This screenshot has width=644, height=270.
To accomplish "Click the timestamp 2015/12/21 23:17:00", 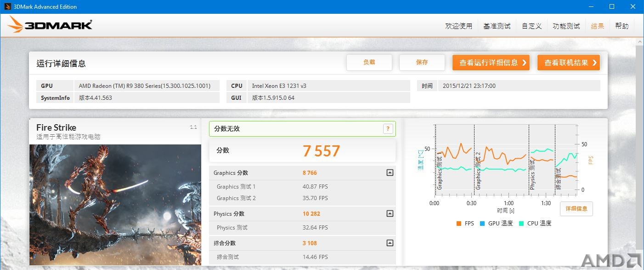I will click(x=469, y=86).
